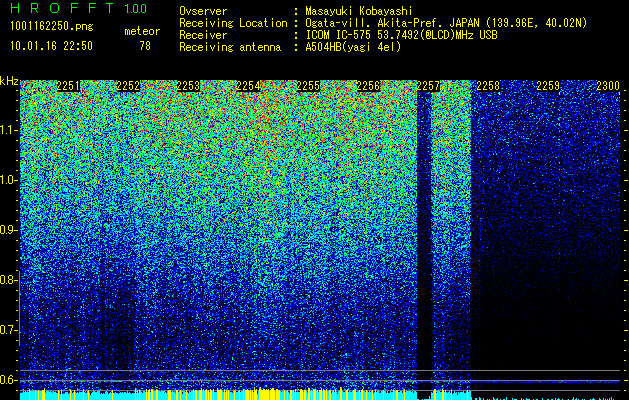Click the Receiver field label
The image size is (629, 400).
point(203,35)
